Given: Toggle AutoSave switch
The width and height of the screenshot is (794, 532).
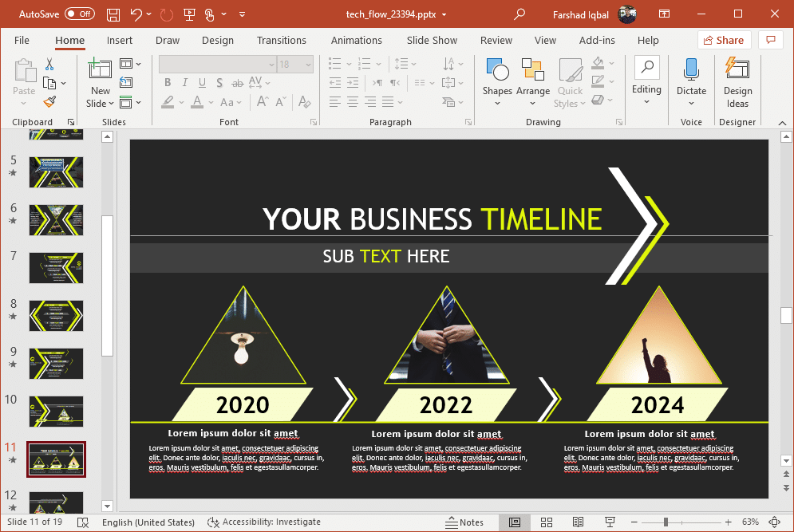Looking at the screenshot, I should click(80, 14).
